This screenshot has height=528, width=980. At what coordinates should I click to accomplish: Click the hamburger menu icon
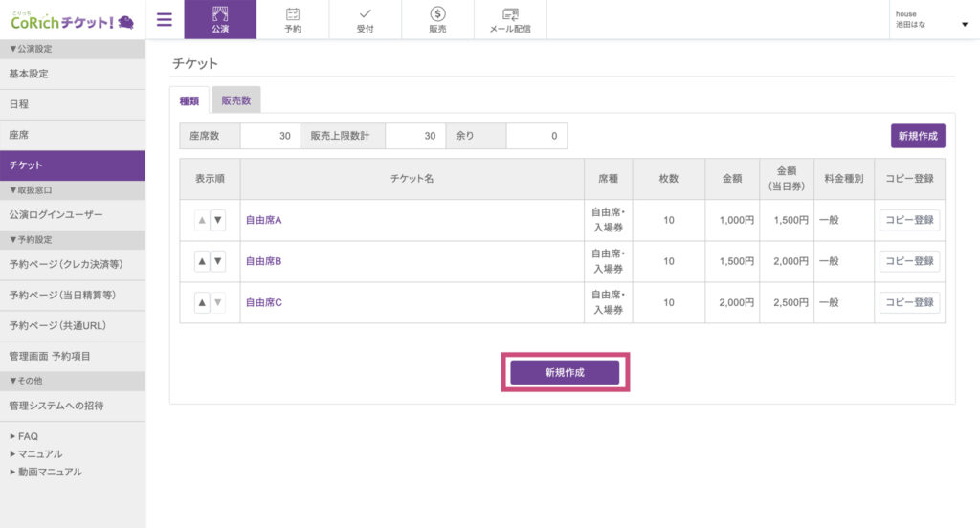tap(164, 19)
